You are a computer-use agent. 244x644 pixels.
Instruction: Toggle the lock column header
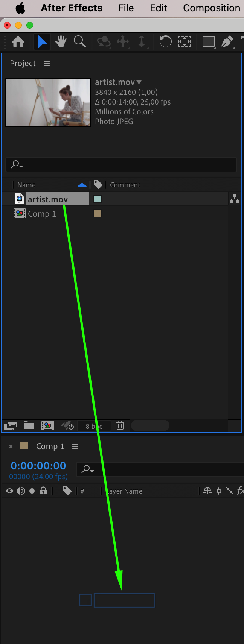click(43, 491)
